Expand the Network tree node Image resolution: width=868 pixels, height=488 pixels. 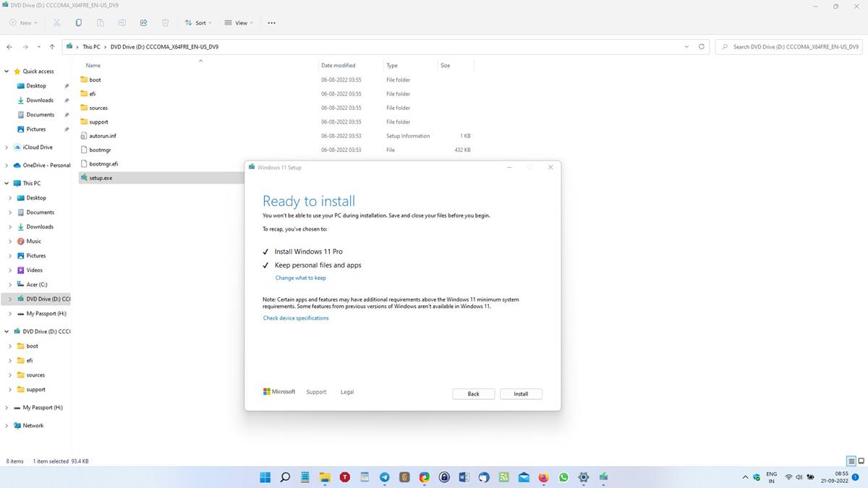coord(7,426)
